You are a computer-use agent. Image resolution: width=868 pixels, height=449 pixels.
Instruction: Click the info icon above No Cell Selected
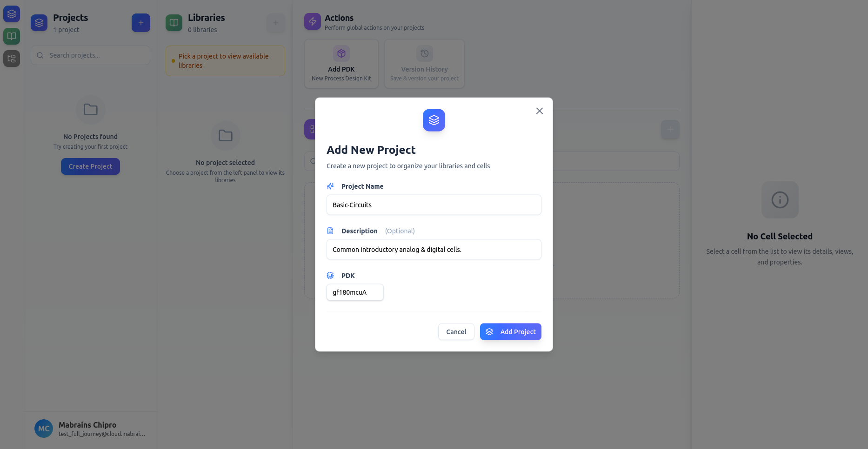click(780, 200)
